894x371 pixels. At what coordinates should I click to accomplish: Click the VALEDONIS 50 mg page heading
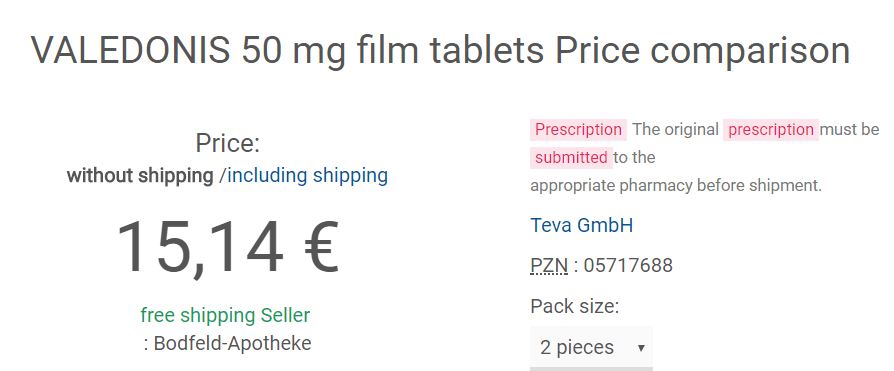pyautogui.click(x=440, y=50)
